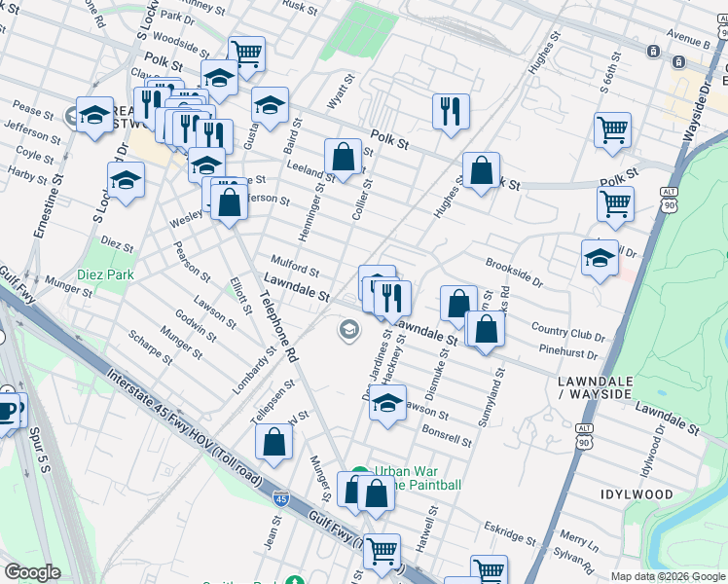Open the shopping cart marker near Eskridge St
Viewport: 728px width, 584px height.
point(489,569)
